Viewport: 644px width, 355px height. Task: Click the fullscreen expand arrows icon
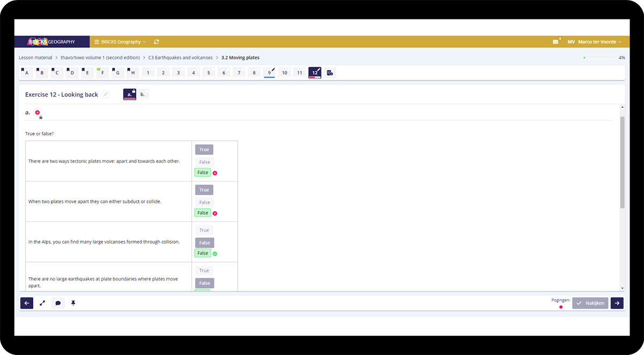[42, 303]
